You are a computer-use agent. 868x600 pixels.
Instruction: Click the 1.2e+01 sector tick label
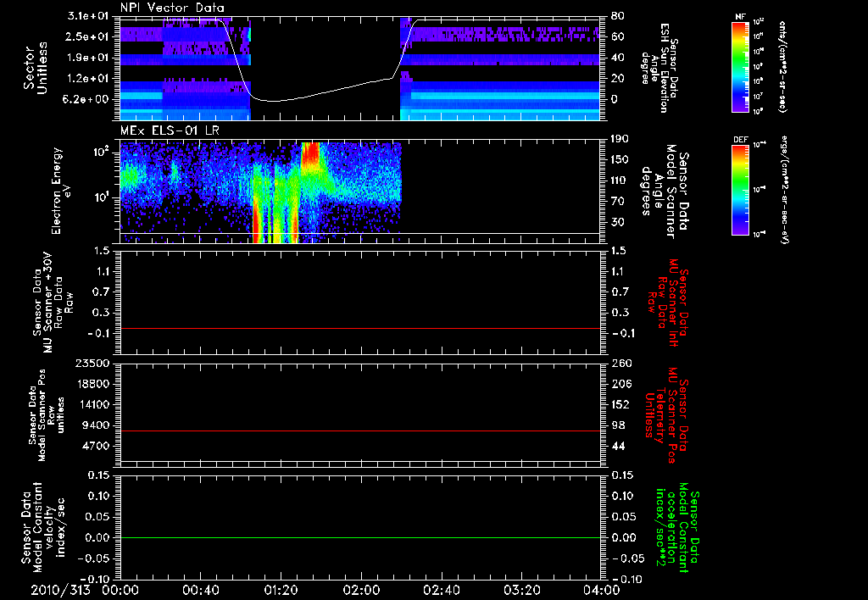(x=90, y=79)
